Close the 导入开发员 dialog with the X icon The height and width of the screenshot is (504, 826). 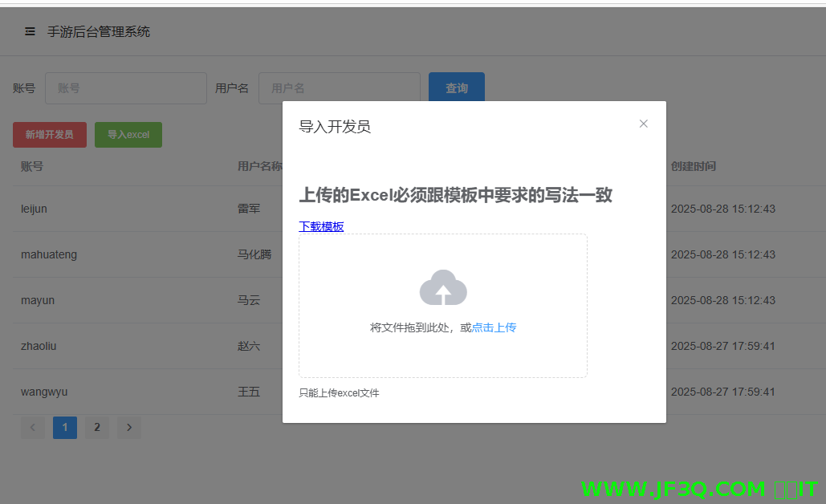[643, 124]
